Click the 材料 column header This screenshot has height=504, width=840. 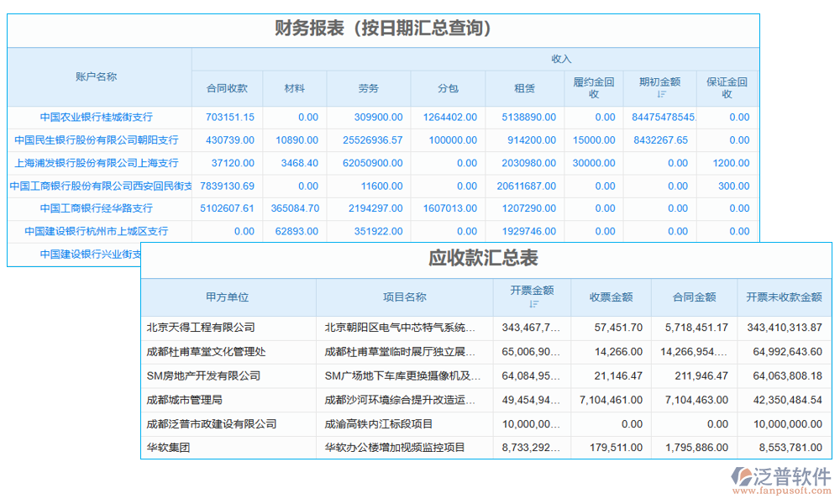295,87
